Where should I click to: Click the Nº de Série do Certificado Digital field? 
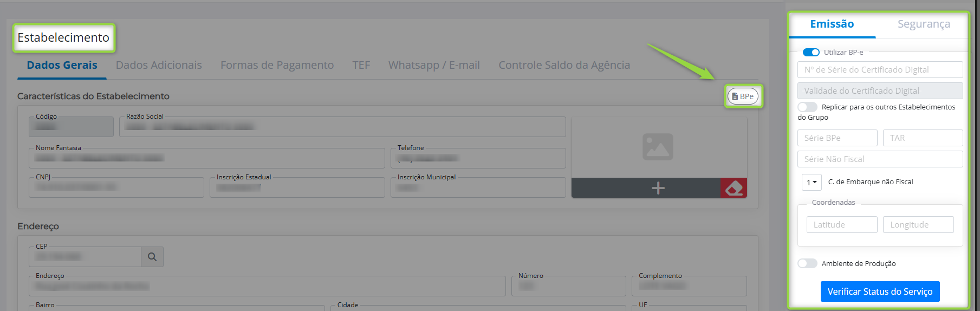880,70
